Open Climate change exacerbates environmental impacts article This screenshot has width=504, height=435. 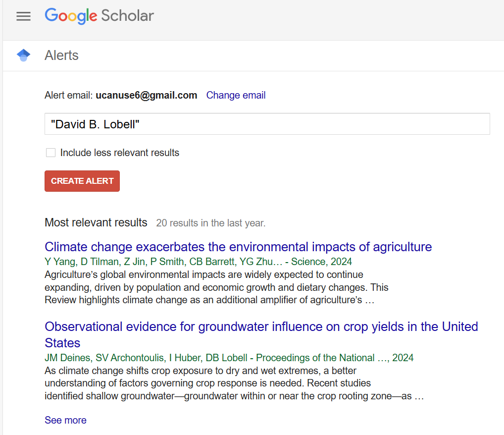pyautogui.click(x=238, y=247)
